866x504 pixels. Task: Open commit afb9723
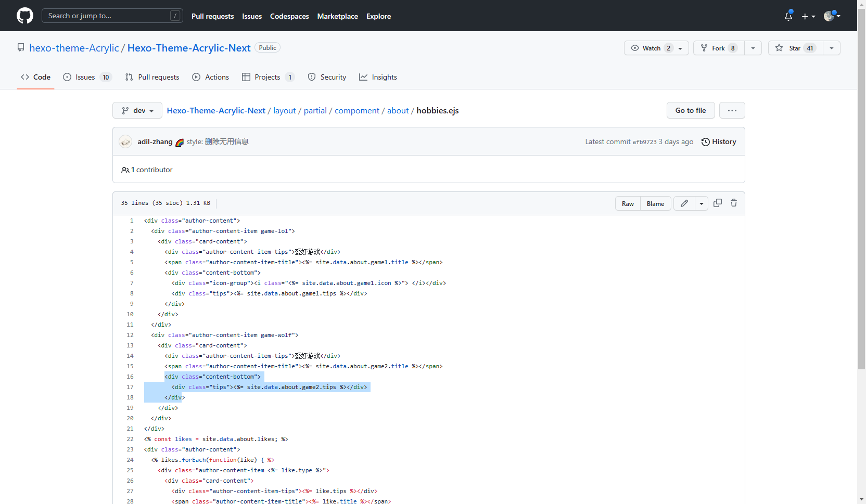(644, 142)
